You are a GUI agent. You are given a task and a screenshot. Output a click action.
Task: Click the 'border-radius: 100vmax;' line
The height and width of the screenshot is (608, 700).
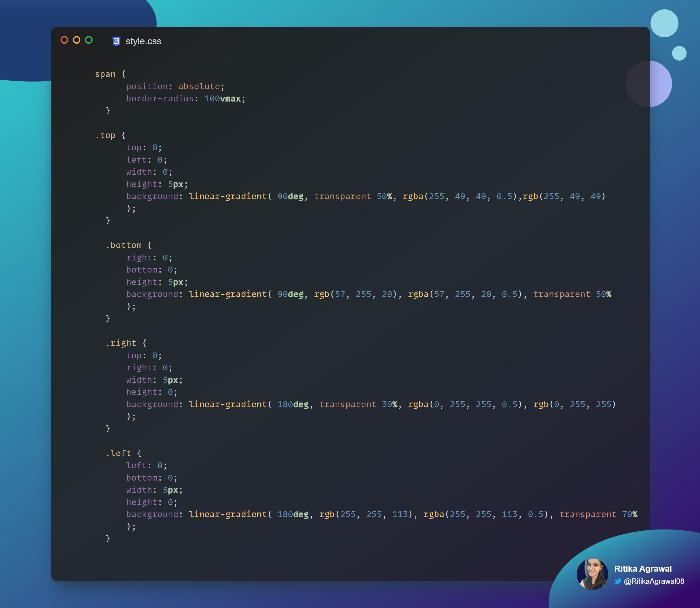coord(186,98)
